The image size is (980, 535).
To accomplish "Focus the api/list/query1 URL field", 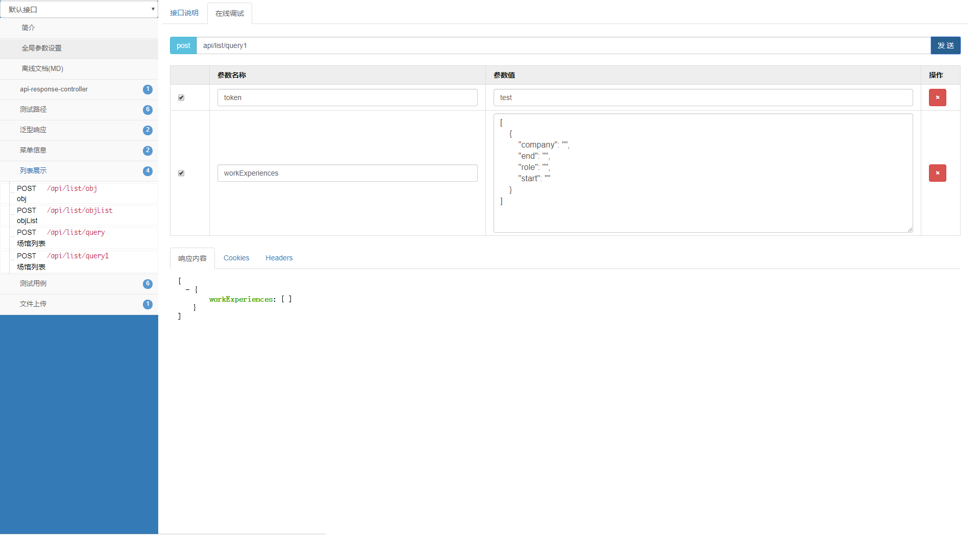I will 563,45.
